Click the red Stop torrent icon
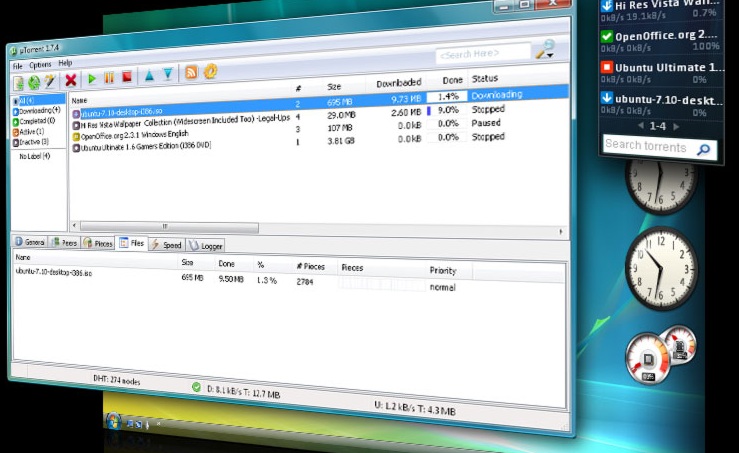This screenshot has width=739, height=453. pyautogui.click(x=127, y=76)
